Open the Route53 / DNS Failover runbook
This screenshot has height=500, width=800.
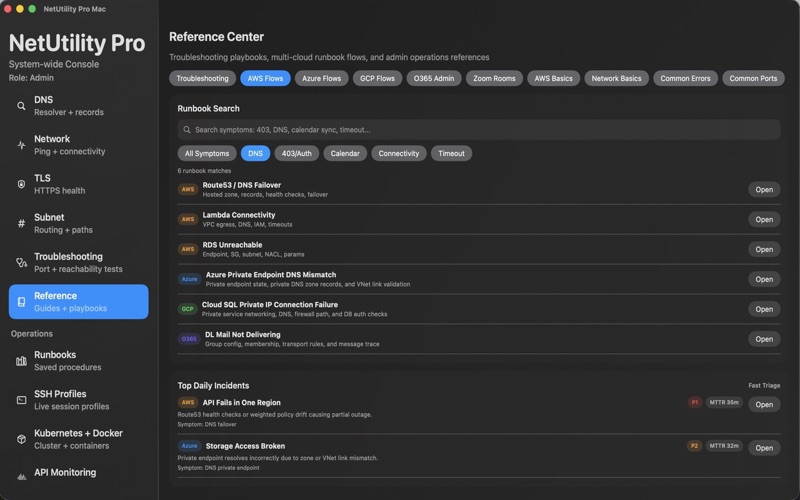[764, 189]
